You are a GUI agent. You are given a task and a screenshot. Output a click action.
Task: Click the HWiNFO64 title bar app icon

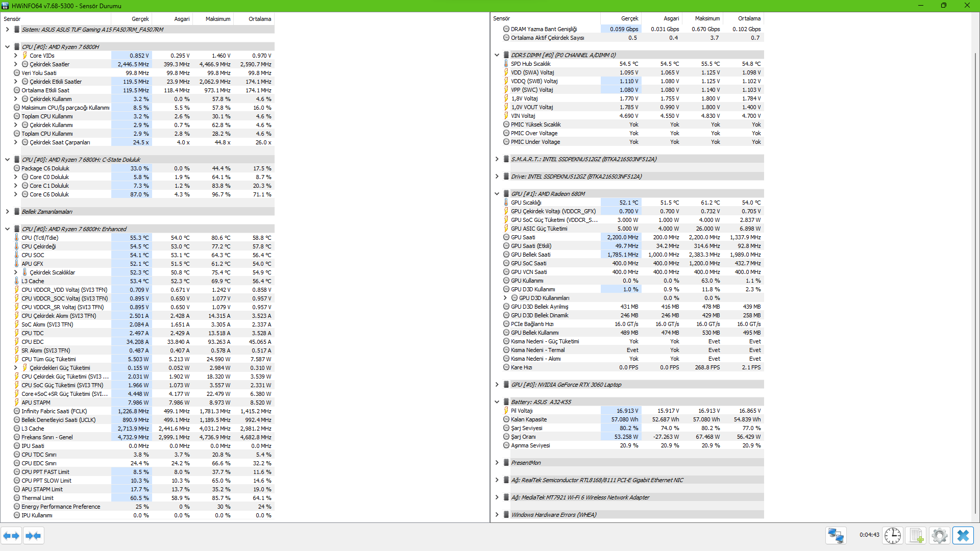coord(5,6)
